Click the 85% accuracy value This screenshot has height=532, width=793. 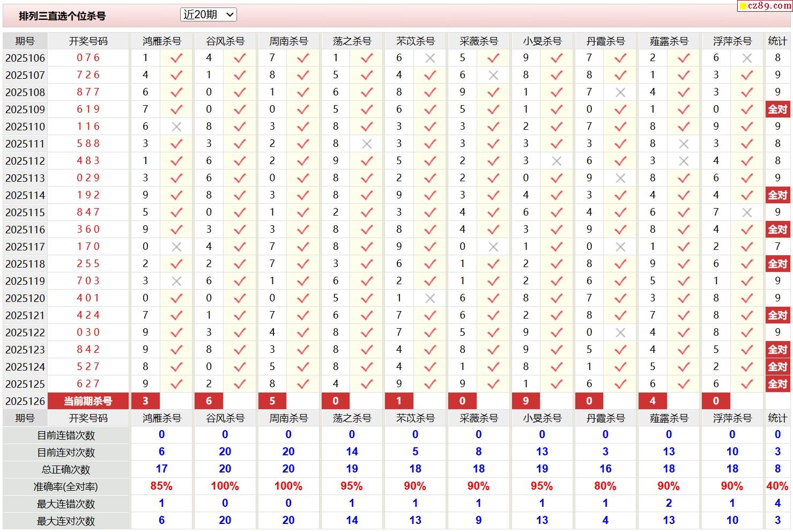(x=161, y=486)
